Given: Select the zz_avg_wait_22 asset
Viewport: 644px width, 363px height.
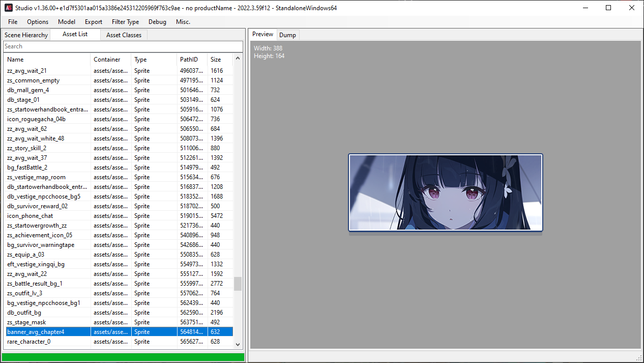Looking at the screenshot, I should 119,274.
